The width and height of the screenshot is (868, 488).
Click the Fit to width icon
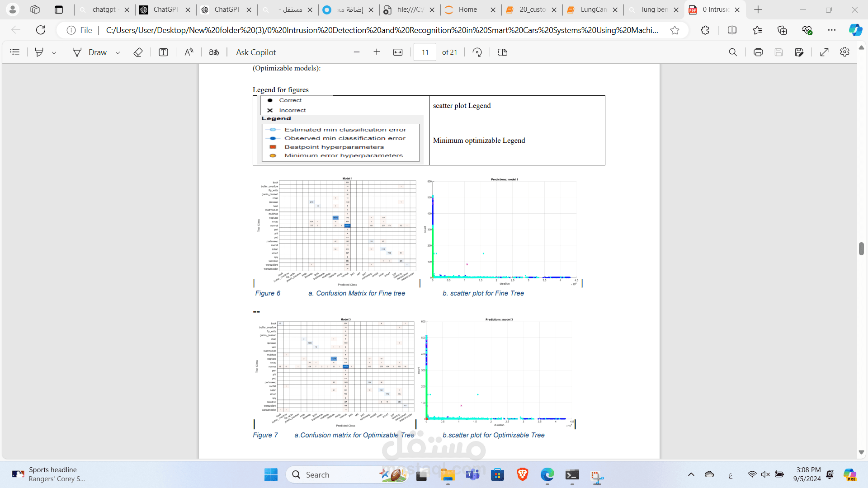[x=398, y=52]
